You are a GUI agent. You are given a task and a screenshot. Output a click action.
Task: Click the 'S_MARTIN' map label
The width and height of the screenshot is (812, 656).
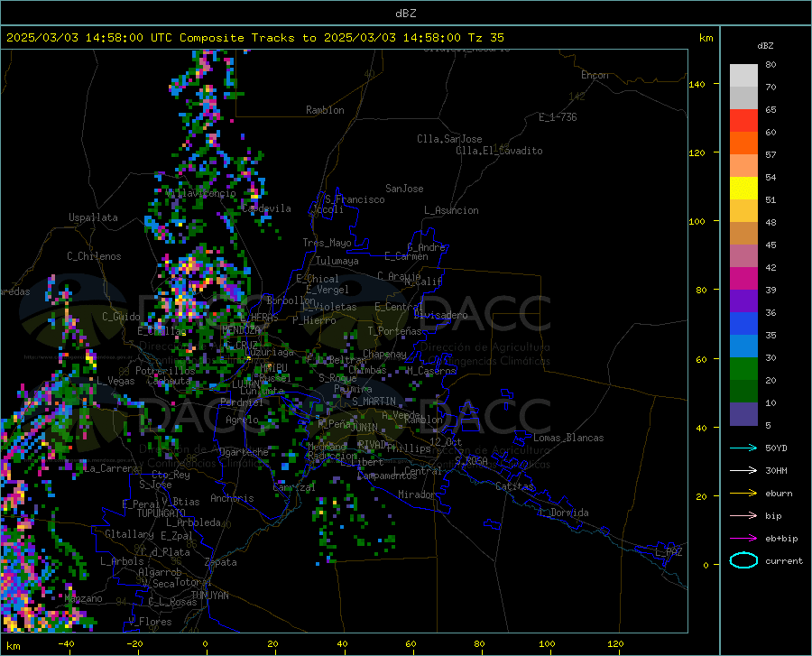374,402
